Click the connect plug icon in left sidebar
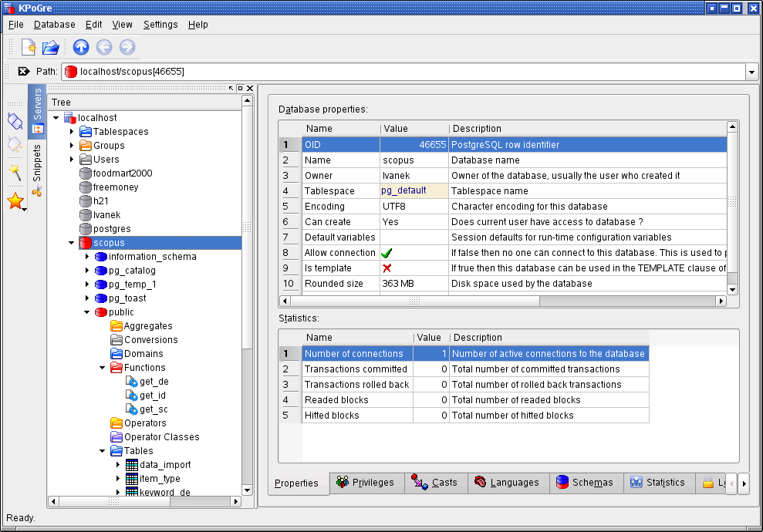Viewport: 763px width, 532px height. (x=15, y=121)
